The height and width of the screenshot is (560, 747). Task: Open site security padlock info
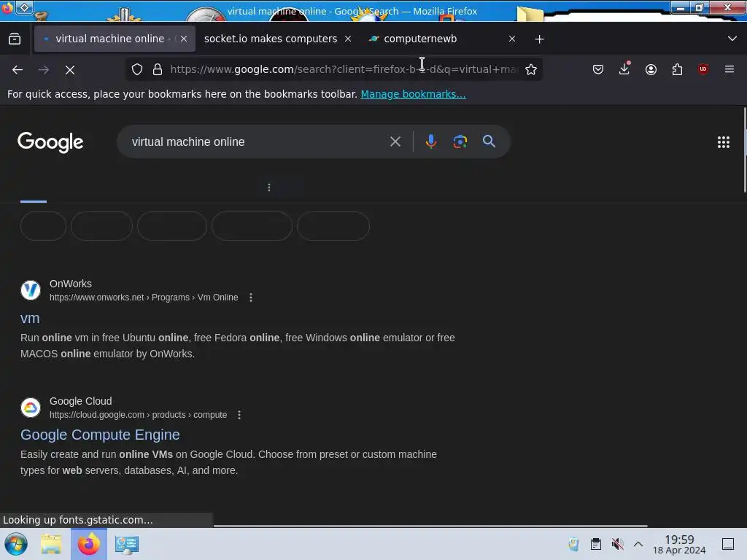tap(158, 69)
